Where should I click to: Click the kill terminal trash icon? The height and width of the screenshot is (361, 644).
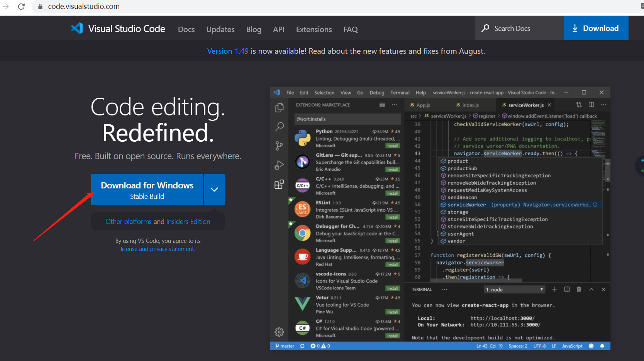click(x=579, y=289)
